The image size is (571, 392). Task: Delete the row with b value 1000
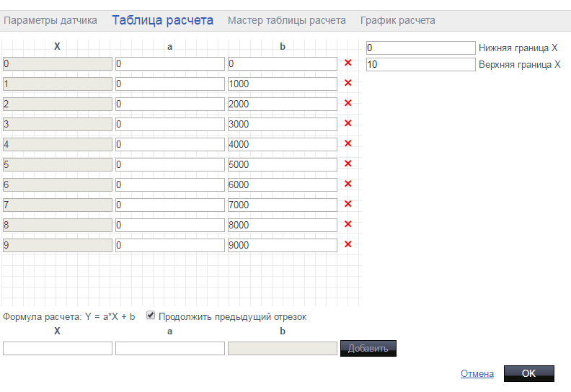(x=348, y=84)
